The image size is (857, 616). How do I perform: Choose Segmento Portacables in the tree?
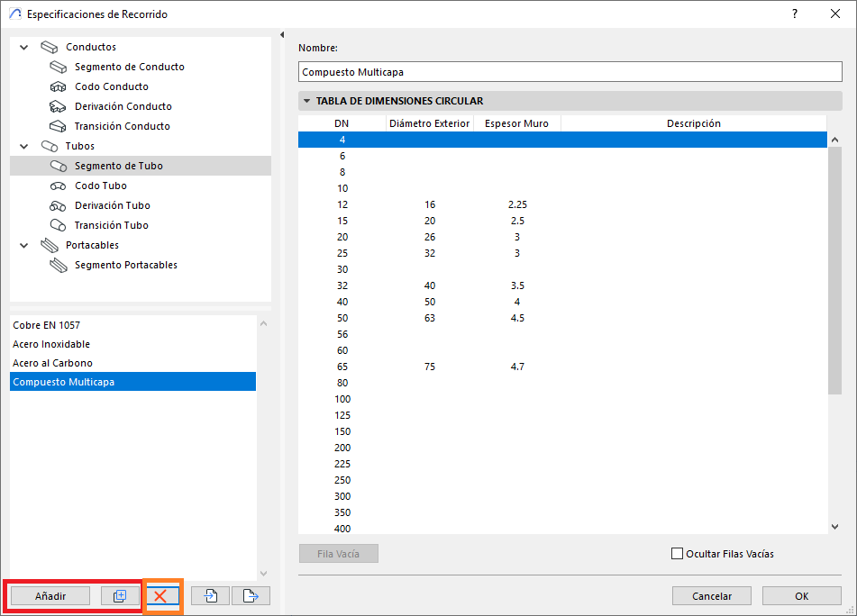(125, 265)
